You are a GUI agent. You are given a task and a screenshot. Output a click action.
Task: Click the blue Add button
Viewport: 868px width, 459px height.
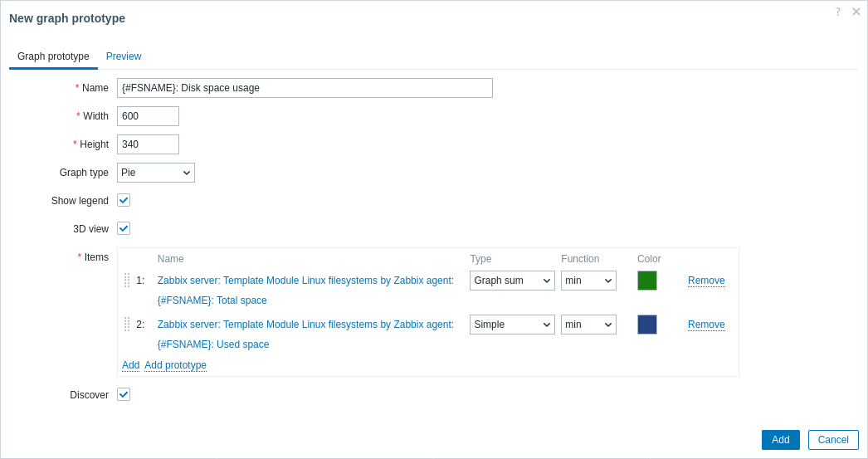tap(780, 440)
